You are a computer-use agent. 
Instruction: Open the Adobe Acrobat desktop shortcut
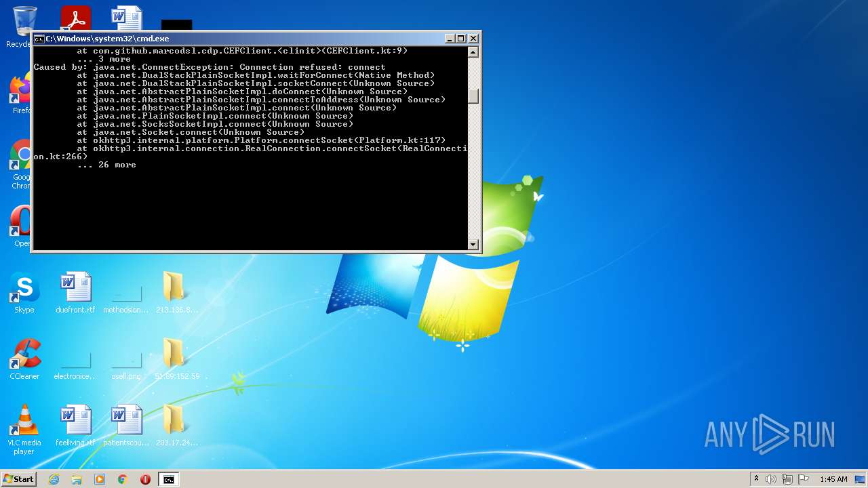(x=75, y=18)
